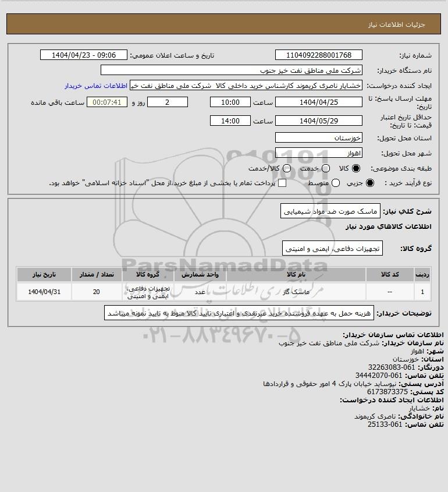Image resolution: width=448 pixels, height=492 pixels.
Task: Click the goods group field تجهیزات دفاعی، ایمنی و امنیتی
Action: (x=332, y=249)
